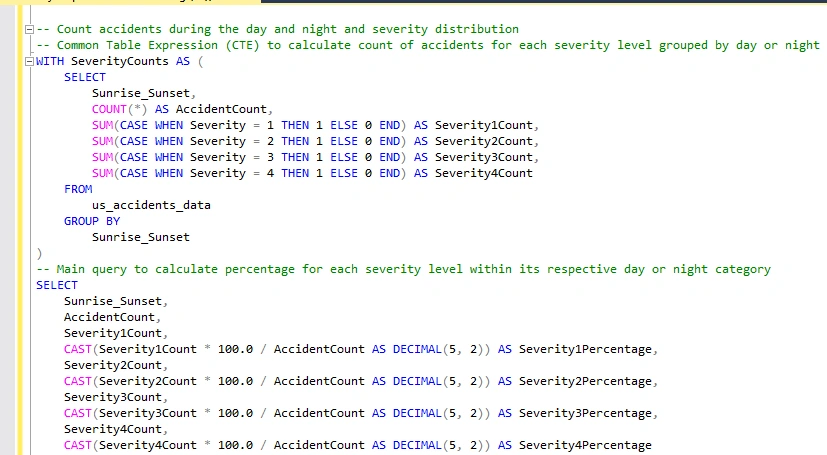Viewport: 827px width, 455px height.
Task: Click the SUM line for Severity = 2
Action: tap(315, 141)
